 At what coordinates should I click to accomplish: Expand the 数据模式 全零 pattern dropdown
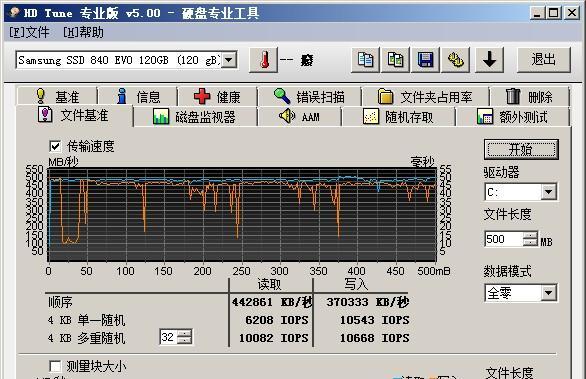pyautogui.click(x=548, y=293)
